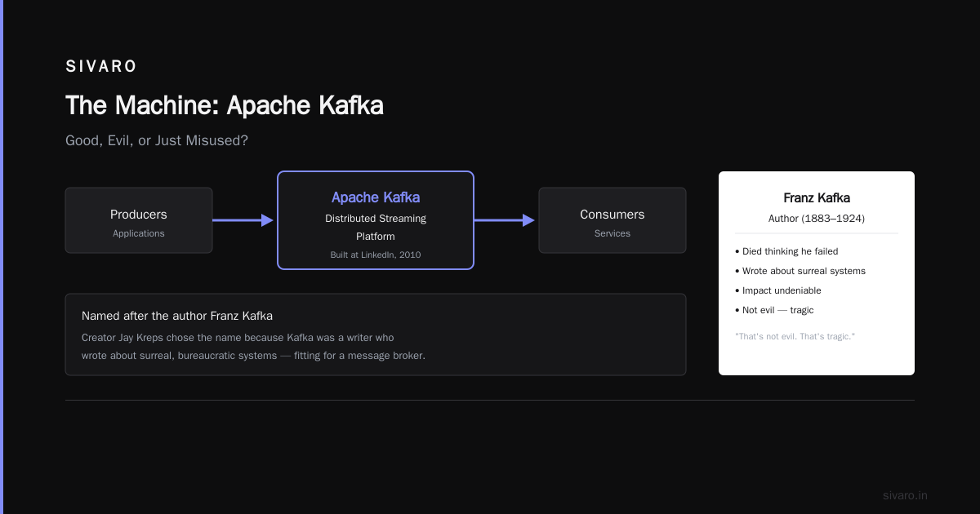This screenshot has height=514, width=980.
Task: Click bullet "Impact undeniable"
Action: coord(778,290)
